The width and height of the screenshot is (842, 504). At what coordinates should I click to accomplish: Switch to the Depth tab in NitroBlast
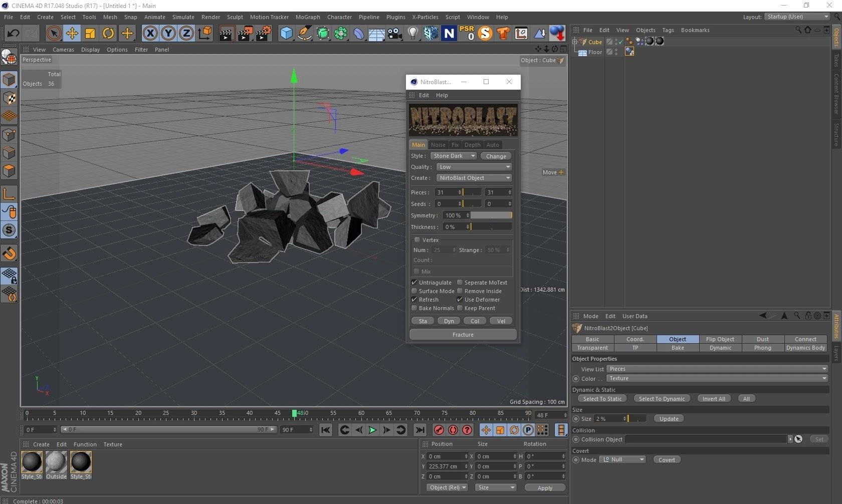472,145
